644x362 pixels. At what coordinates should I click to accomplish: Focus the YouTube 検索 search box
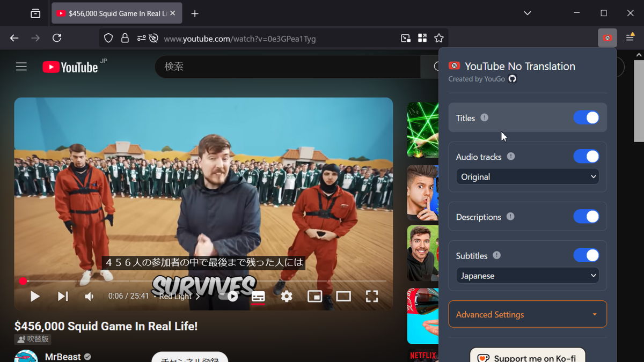[288, 67]
